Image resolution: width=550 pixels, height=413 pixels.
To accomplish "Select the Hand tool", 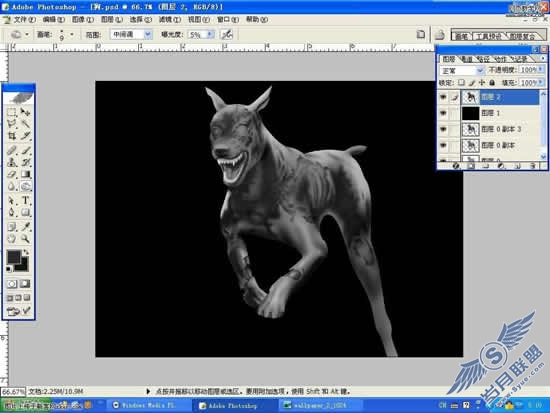I will point(12,239).
